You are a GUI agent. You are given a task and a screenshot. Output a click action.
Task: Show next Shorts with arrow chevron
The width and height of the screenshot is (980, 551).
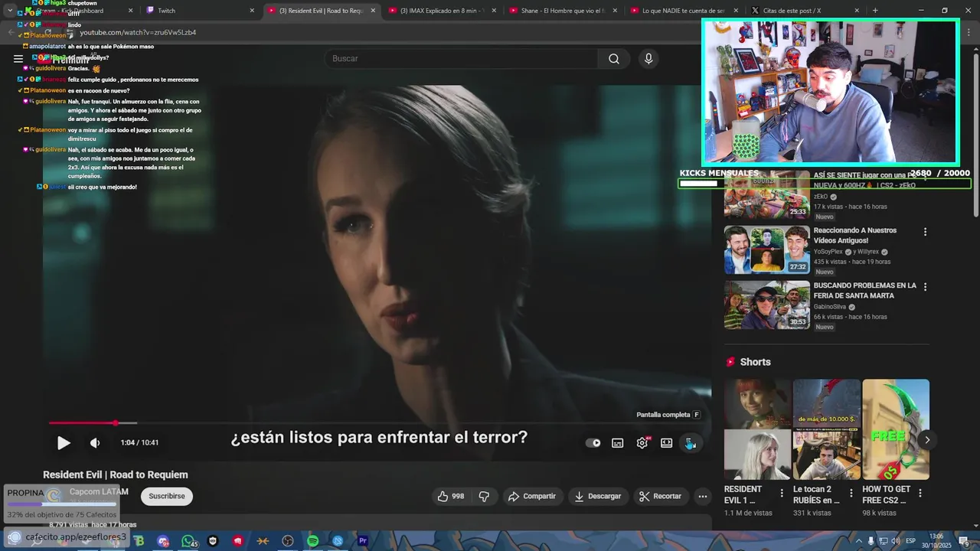(x=927, y=439)
